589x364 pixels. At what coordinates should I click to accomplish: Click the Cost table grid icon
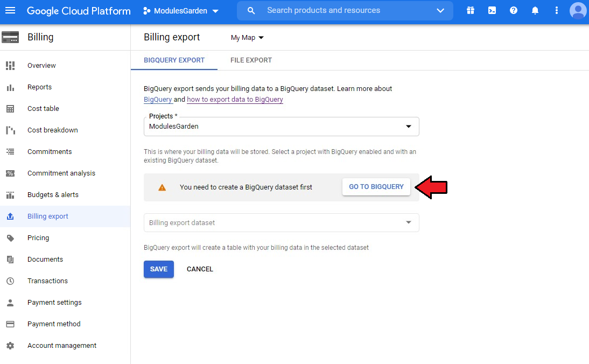[x=11, y=109]
